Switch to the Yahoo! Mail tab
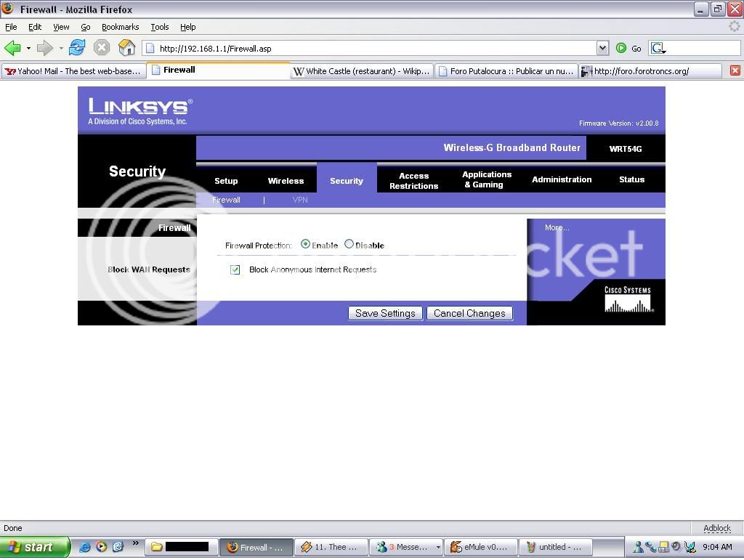Screen dimensions: 744x560 [74, 71]
